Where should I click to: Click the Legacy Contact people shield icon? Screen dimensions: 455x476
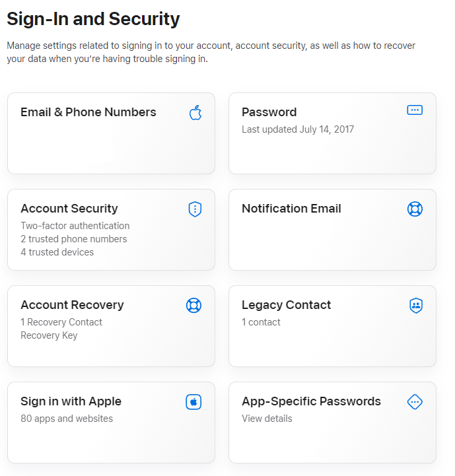(x=415, y=306)
